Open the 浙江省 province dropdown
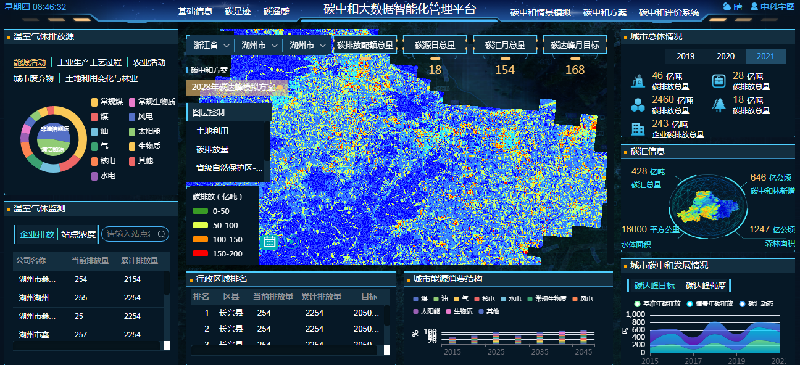This screenshot has width=800, height=365. pyautogui.click(x=211, y=45)
